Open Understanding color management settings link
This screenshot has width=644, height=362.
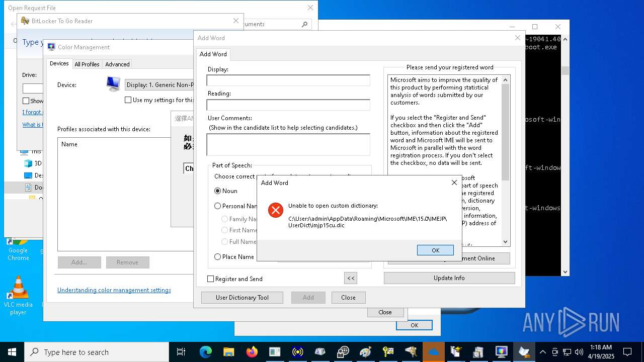pyautogui.click(x=114, y=290)
